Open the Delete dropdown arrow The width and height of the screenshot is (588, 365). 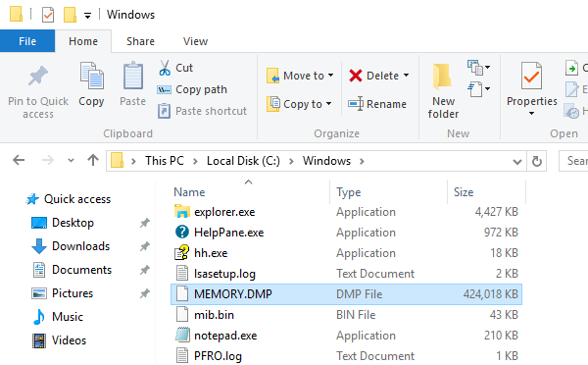[x=406, y=76]
